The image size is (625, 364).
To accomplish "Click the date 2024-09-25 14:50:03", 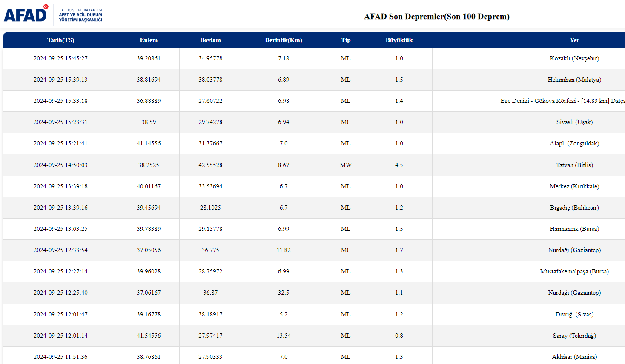I will 60,165.
